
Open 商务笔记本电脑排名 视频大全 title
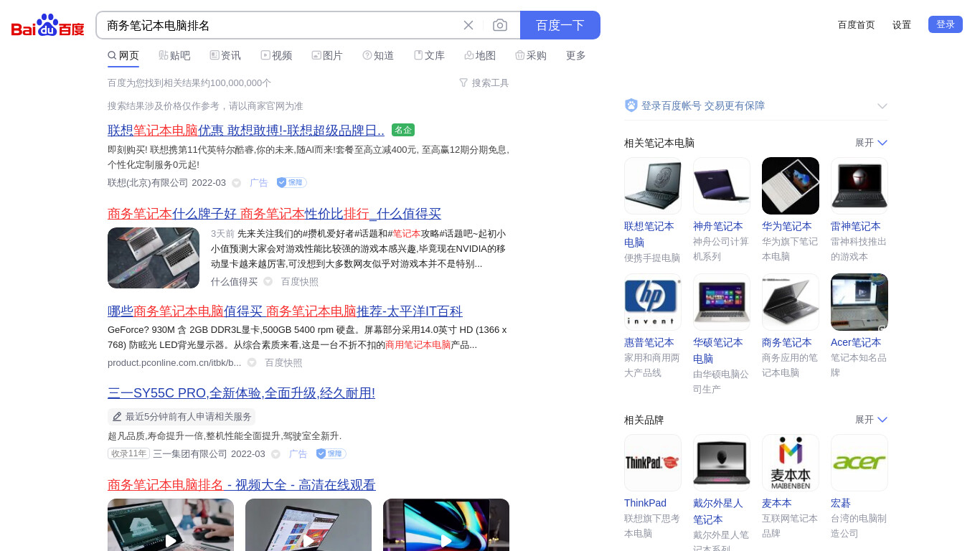[242, 485]
